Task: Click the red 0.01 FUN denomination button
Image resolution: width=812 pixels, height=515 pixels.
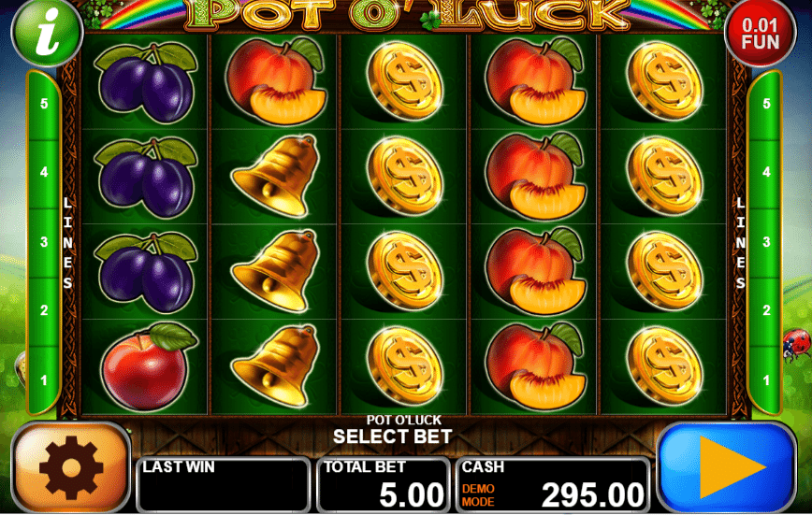Action: 760,33
